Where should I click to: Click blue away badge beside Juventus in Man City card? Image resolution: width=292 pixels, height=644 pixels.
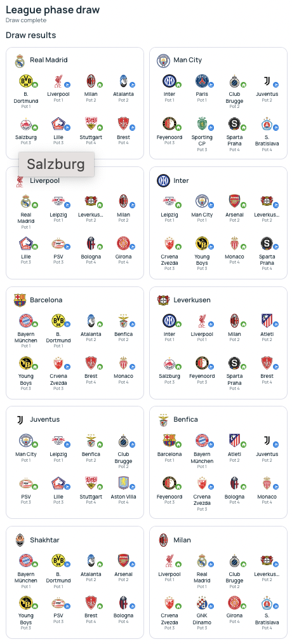[276, 85]
